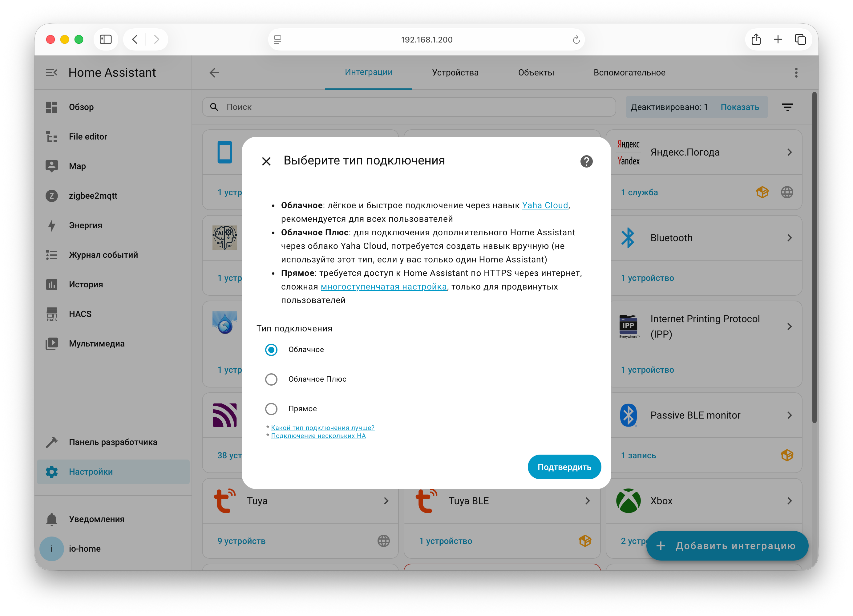The width and height of the screenshot is (853, 616).
Task: Expand the Bluetooth integration chevron
Action: (x=789, y=238)
